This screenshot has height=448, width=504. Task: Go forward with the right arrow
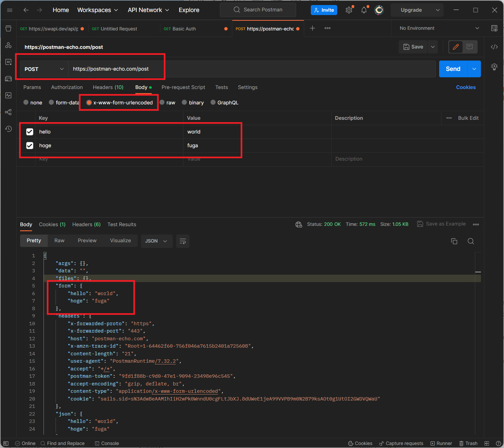39,10
